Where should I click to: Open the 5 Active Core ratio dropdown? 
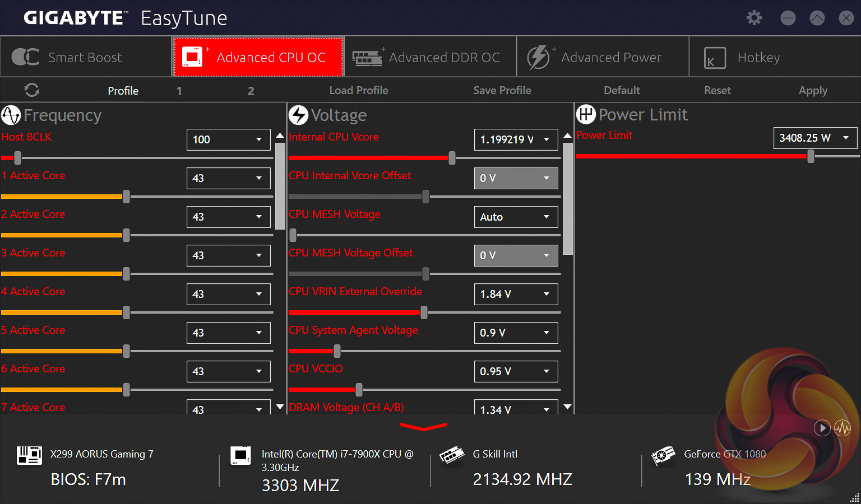click(x=229, y=333)
